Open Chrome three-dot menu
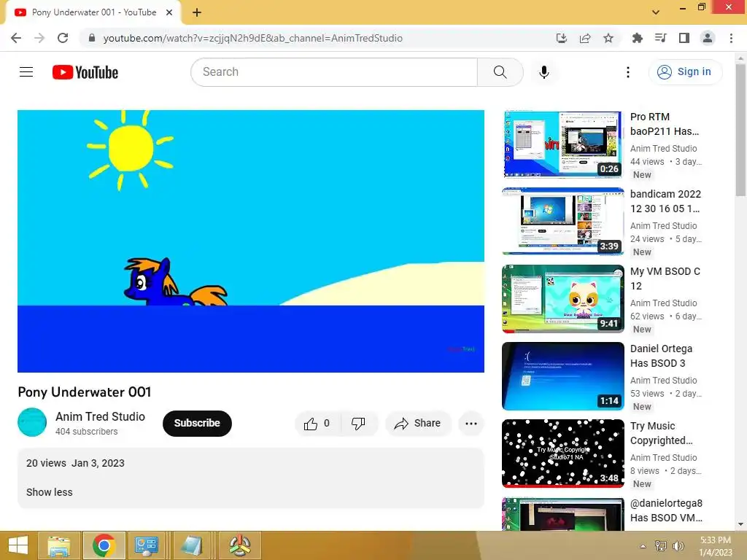747x560 pixels. point(731,38)
